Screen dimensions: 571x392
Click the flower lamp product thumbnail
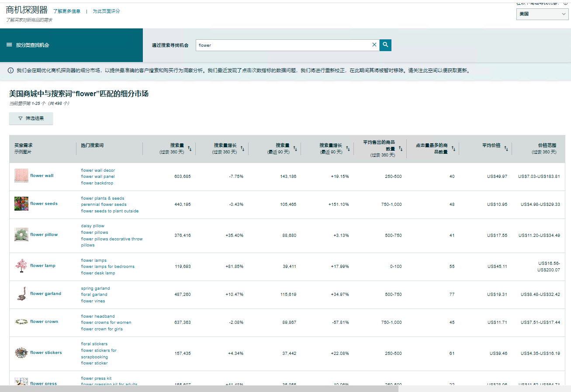click(21, 265)
